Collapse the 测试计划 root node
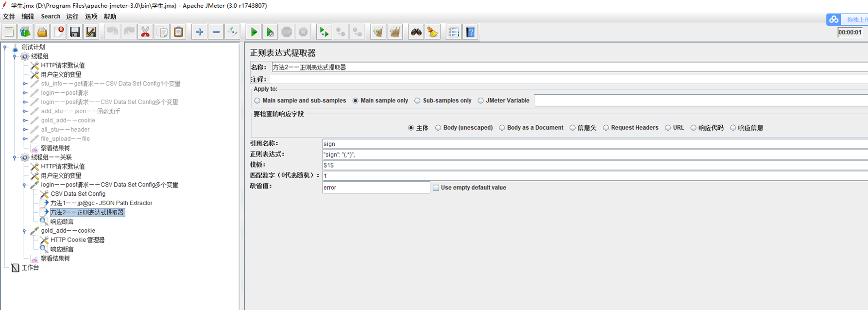 pyautogui.click(x=5, y=47)
